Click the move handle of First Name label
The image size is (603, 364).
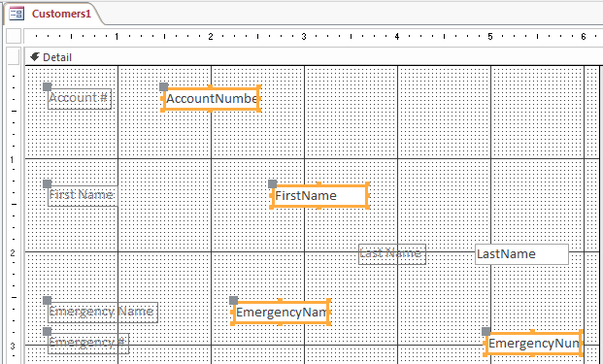(x=47, y=183)
